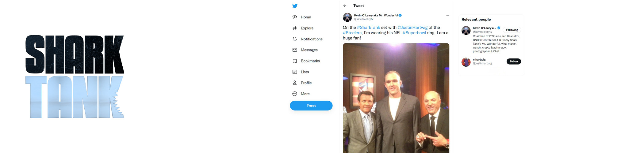
Task: Open the Bookmarks icon
Action: [295, 61]
